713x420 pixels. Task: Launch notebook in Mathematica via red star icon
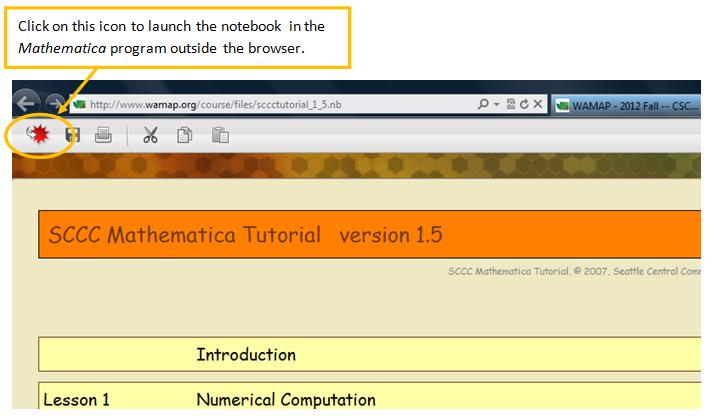pyautogui.click(x=38, y=134)
